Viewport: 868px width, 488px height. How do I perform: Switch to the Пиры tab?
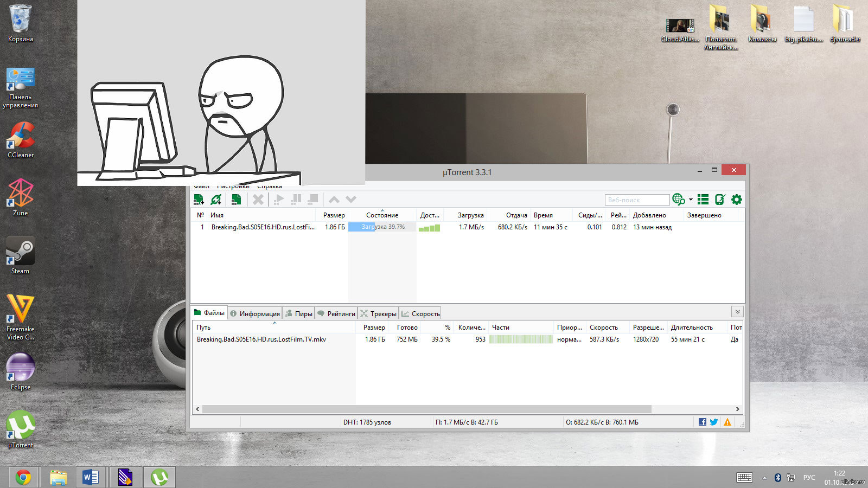pos(299,313)
